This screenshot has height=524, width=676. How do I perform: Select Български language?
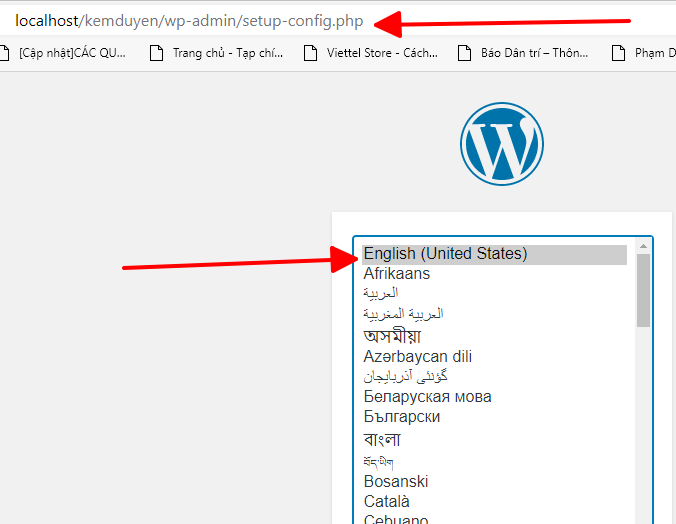point(494,417)
